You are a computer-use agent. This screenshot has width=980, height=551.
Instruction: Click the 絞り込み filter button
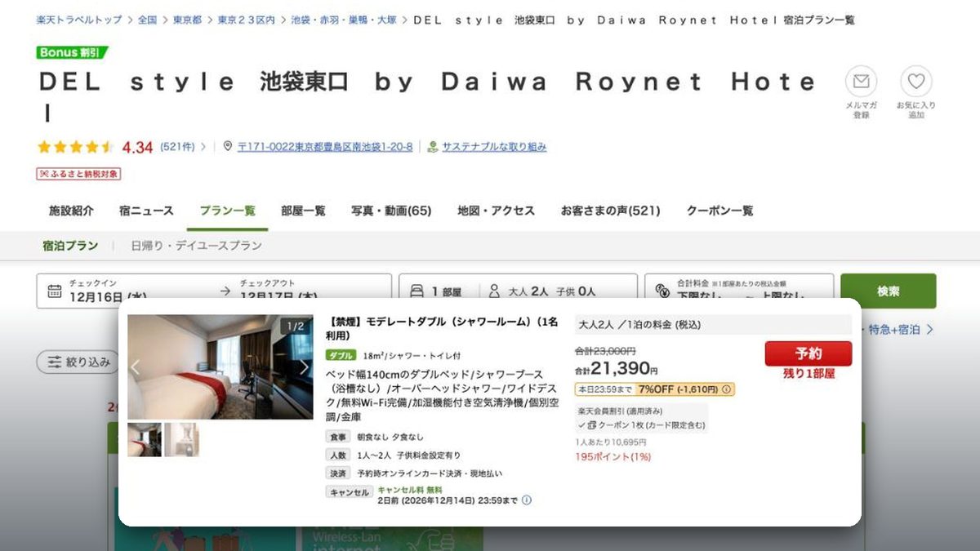click(x=78, y=362)
